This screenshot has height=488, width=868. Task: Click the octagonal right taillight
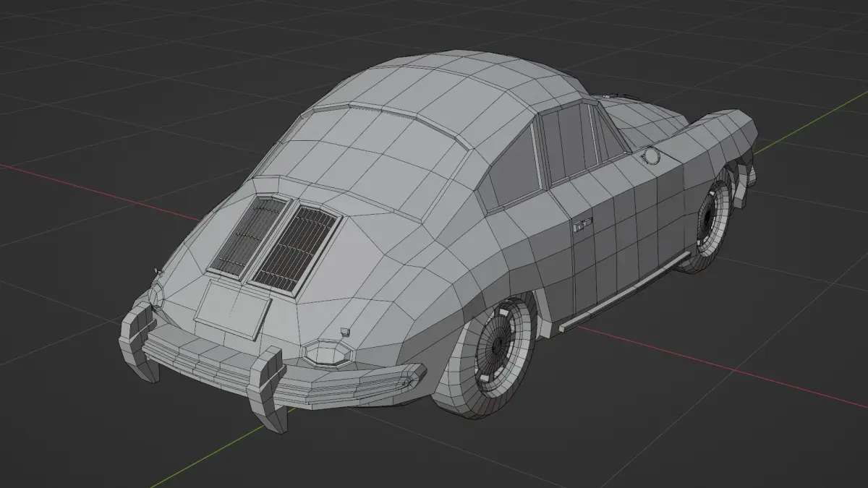point(329,354)
